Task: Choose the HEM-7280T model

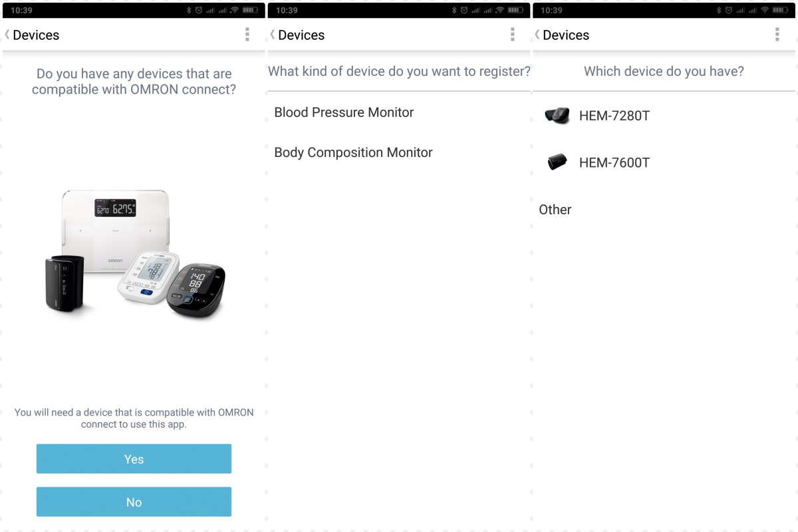Action: (x=664, y=116)
